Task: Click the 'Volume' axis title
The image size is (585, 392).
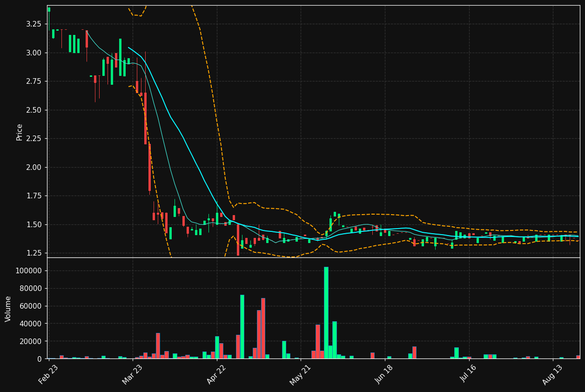Action: 8,309
